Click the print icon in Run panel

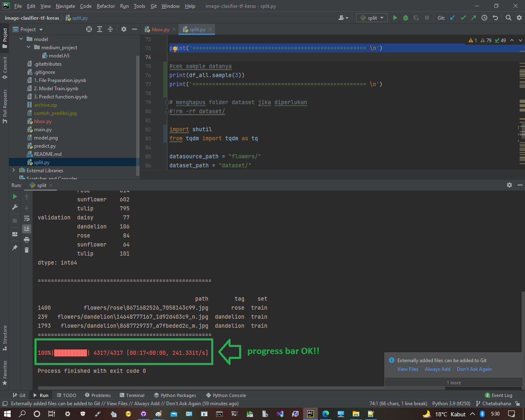[x=27, y=239]
